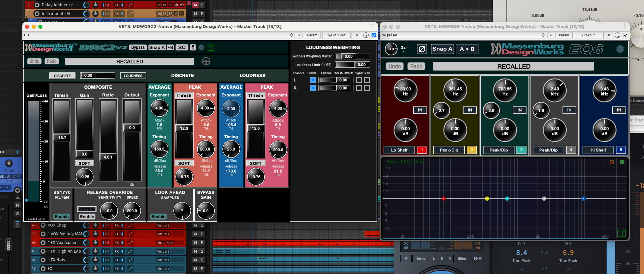Click Snap A button in DRC2

coord(157,47)
